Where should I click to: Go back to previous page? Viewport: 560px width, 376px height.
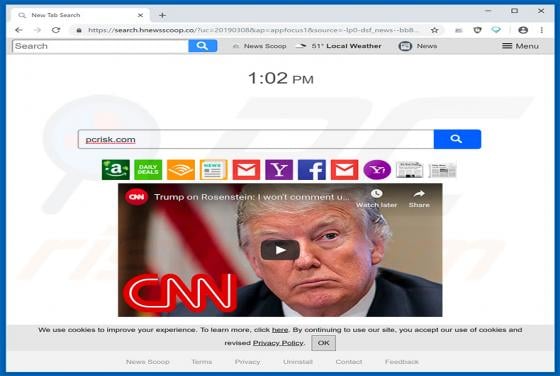coord(19,30)
